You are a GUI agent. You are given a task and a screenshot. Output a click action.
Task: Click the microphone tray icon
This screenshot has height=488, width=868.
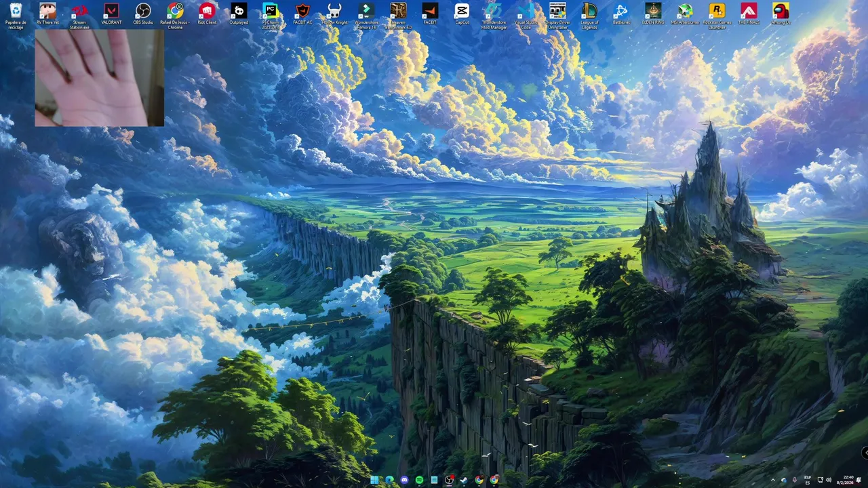[x=795, y=480]
